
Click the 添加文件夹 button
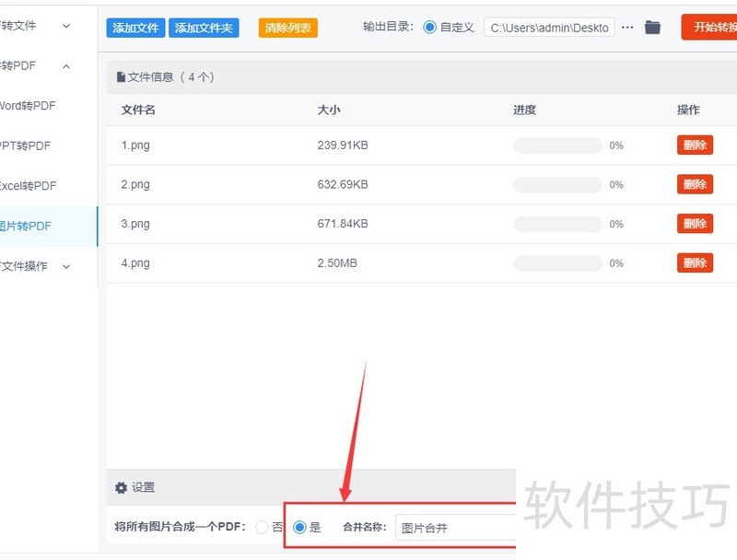coord(204,29)
